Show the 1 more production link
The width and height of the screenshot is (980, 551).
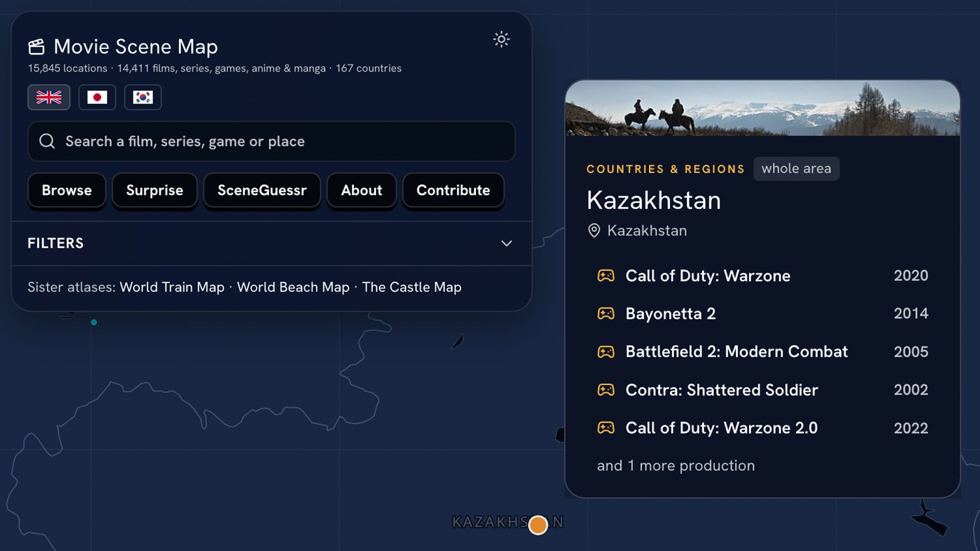pyautogui.click(x=676, y=466)
